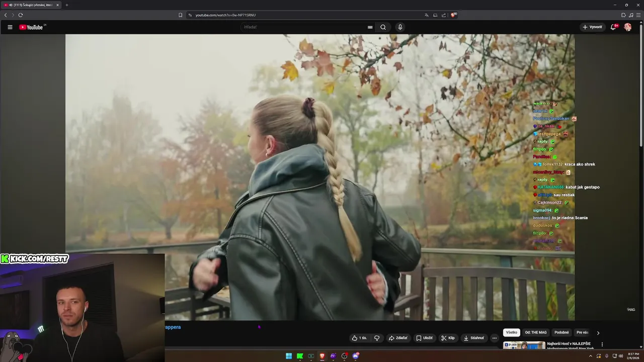This screenshot has width=644, height=362.
Task: Open the clock showing 8:17 PM
Action: (632, 356)
